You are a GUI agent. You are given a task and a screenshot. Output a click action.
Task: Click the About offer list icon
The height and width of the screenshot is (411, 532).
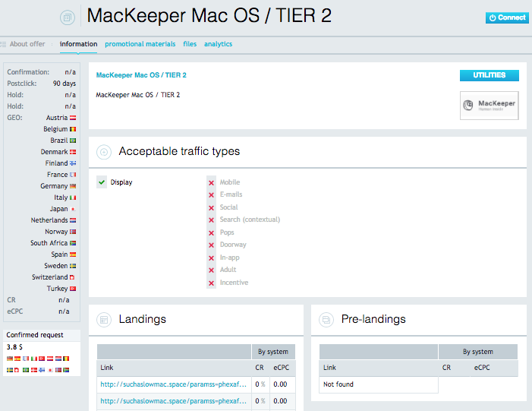[x=3, y=44]
